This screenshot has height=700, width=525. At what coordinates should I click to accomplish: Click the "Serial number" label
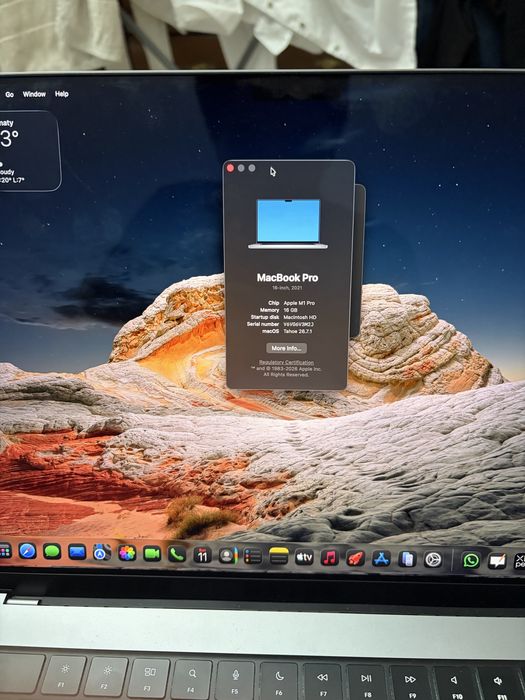point(263,324)
